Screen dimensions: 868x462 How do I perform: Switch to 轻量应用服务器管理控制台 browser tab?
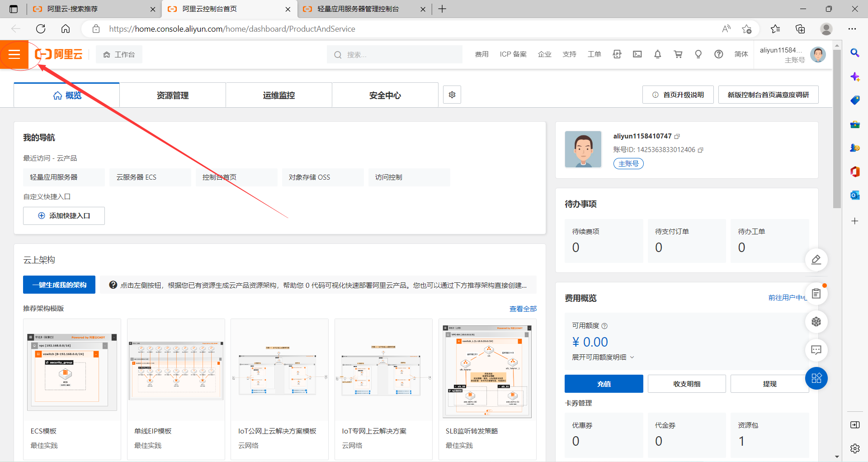tap(364, 9)
